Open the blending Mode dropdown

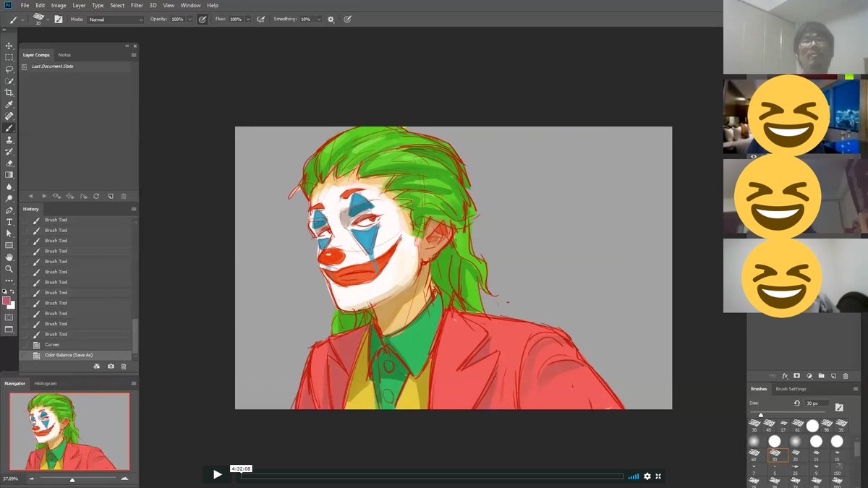pos(116,20)
